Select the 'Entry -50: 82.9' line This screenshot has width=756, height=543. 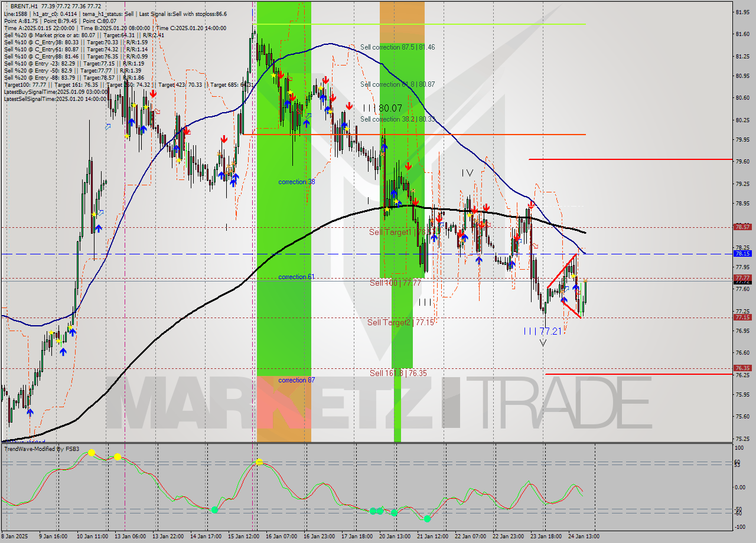coord(73,70)
